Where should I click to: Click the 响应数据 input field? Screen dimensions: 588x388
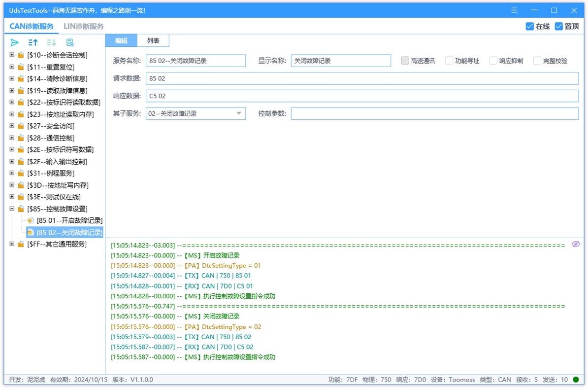click(x=362, y=96)
